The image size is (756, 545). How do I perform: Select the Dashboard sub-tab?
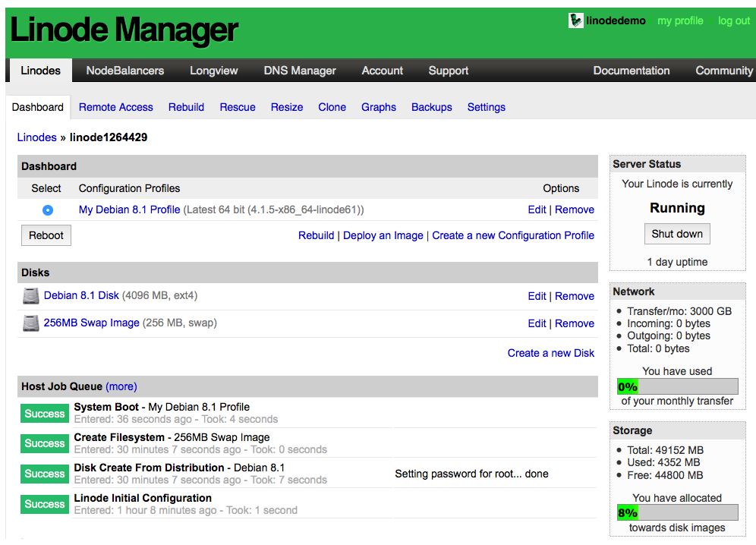[38, 107]
